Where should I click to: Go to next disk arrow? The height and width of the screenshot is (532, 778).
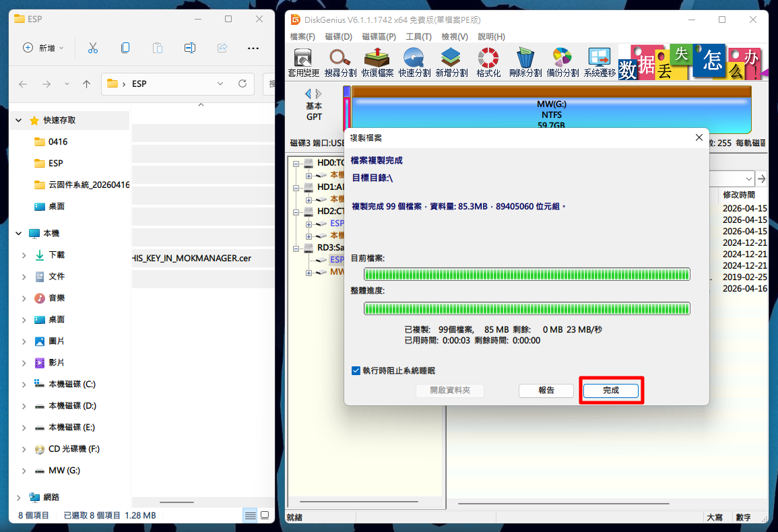(319, 94)
